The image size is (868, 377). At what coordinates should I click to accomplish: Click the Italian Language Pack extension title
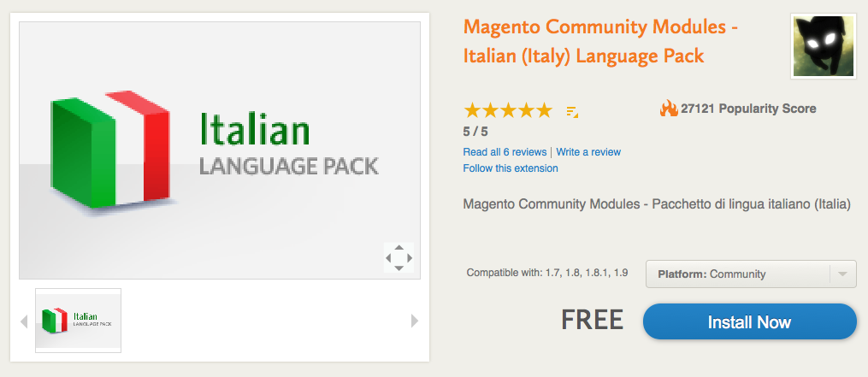[600, 42]
